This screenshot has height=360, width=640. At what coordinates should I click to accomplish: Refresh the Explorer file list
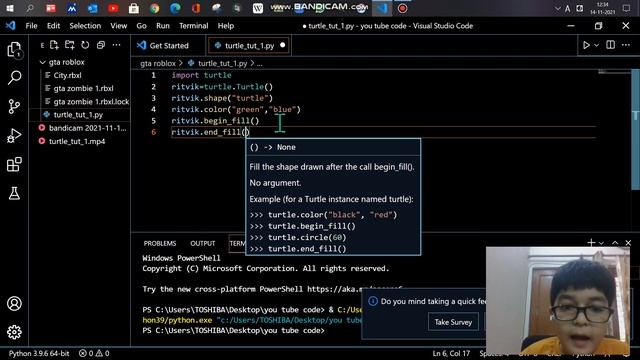point(85,45)
